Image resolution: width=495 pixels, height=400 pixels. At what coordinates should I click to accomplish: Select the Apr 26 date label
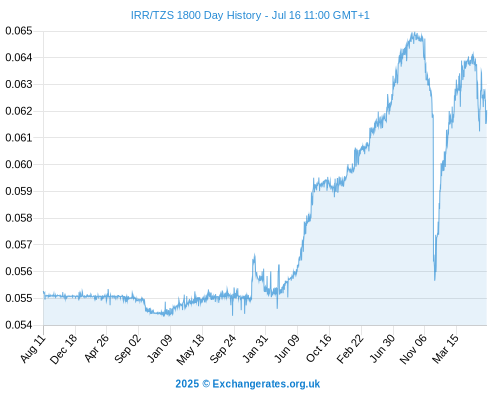point(96,348)
